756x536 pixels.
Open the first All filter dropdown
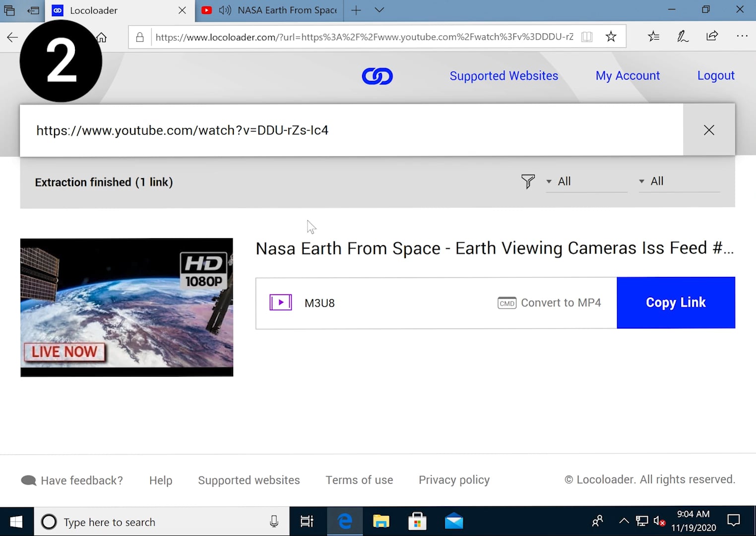tap(586, 182)
